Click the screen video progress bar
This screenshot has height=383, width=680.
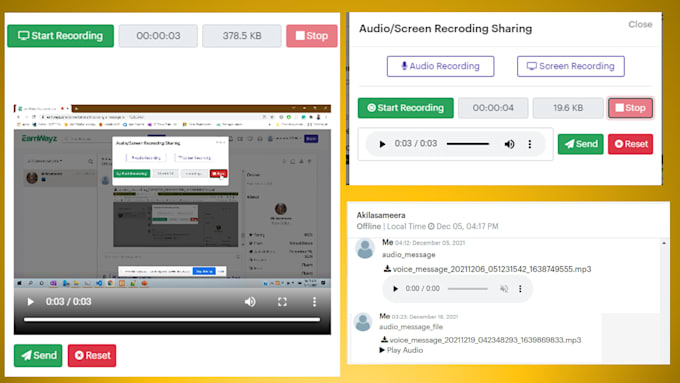pos(172,320)
